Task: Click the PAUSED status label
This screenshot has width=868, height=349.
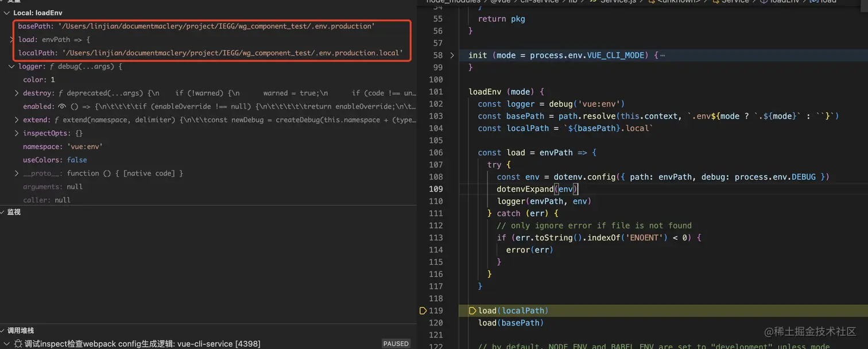Action: click(396, 344)
